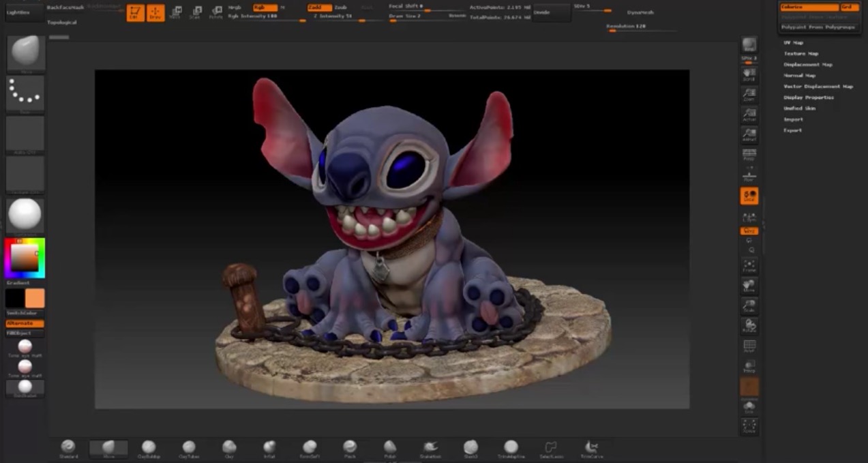This screenshot has height=463, width=868.
Task: Enable Draw mode on the top toolbar
Action: [155, 12]
